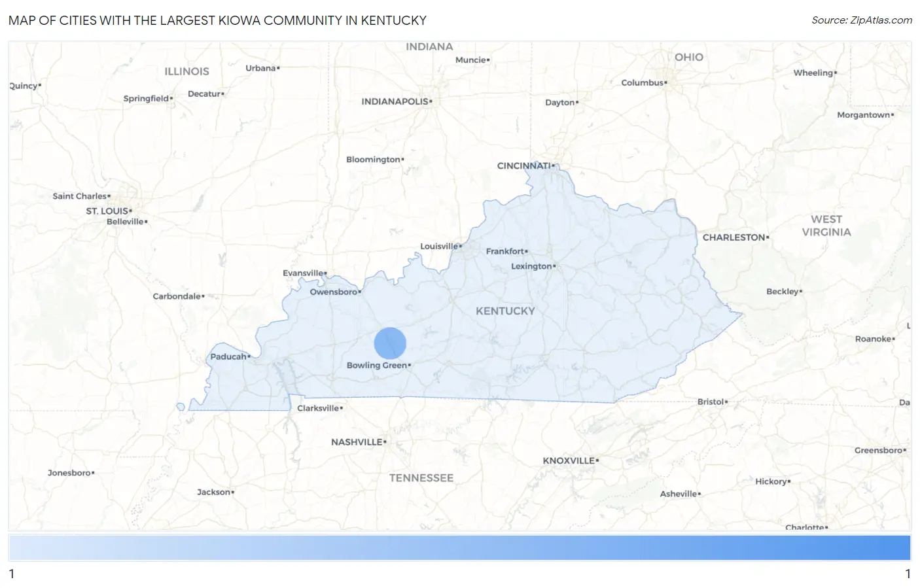Click the Bristol city label
The height and width of the screenshot is (588, 920).
pos(711,402)
